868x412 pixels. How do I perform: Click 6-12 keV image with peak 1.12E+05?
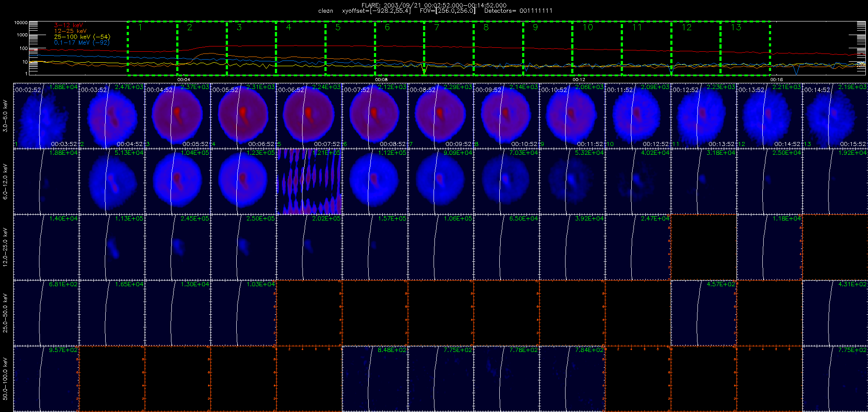click(x=375, y=181)
